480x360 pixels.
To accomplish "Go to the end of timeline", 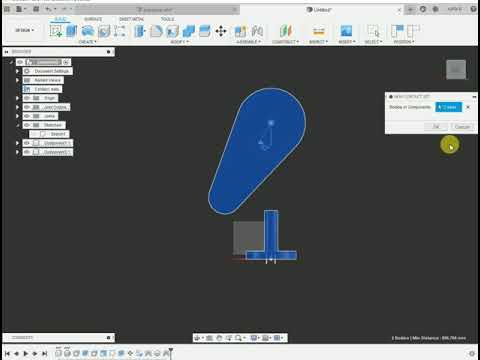I will [x=45, y=353].
